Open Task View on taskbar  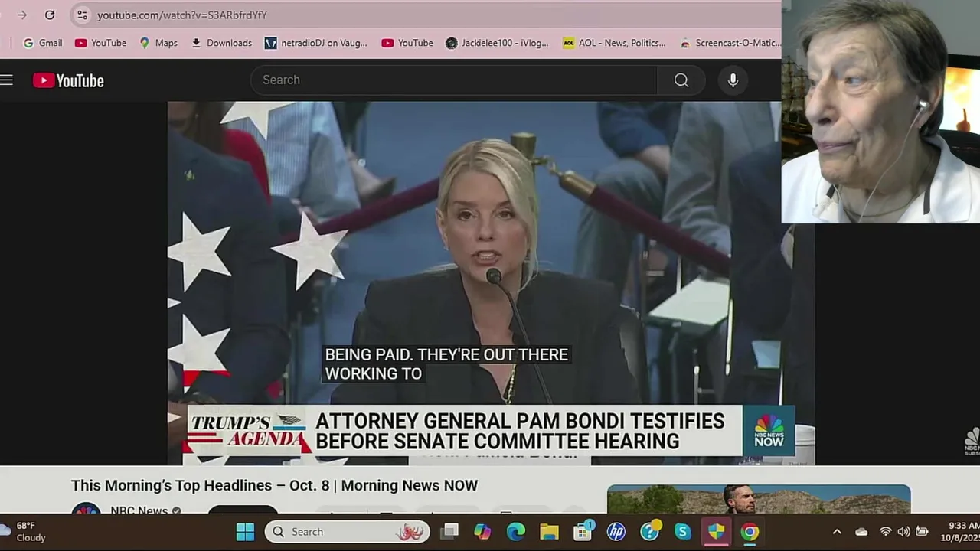449,531
